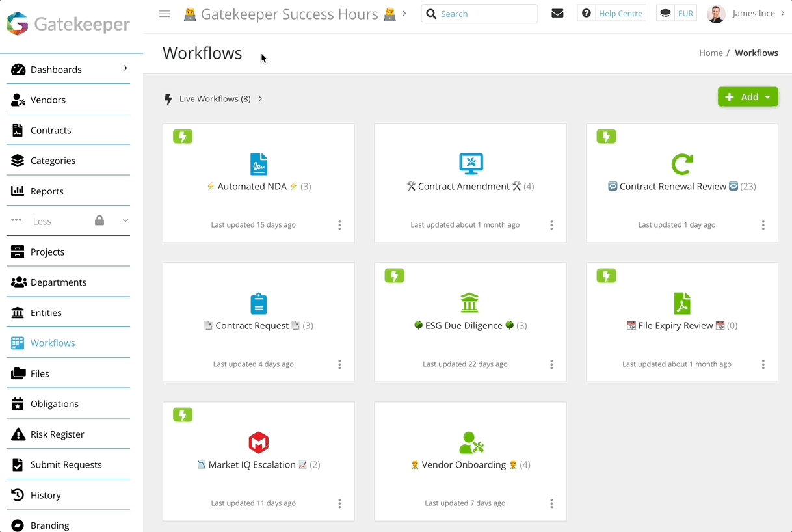
Task: Toggle automation badge on ESG Due Diligence card
Action: [395, 276]
